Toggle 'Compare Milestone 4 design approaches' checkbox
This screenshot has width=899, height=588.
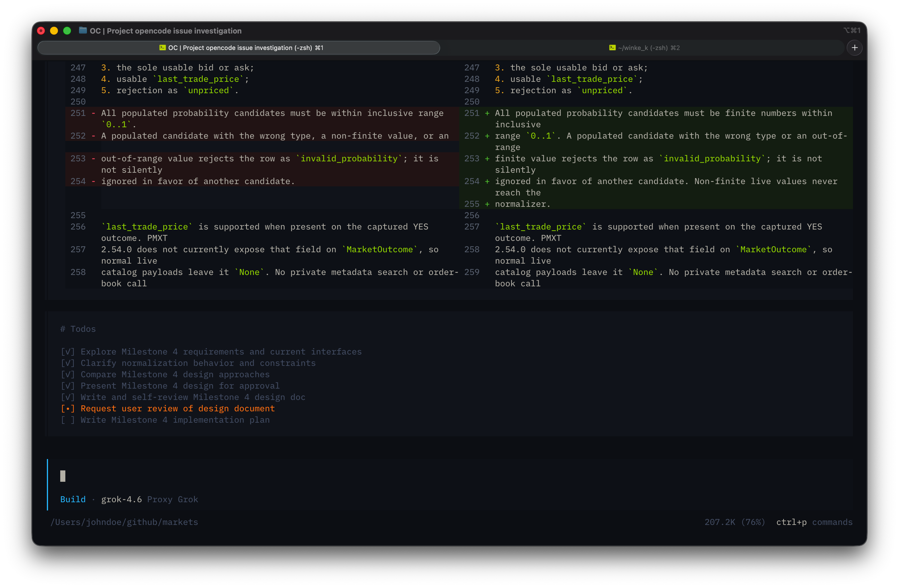point(68,374)
